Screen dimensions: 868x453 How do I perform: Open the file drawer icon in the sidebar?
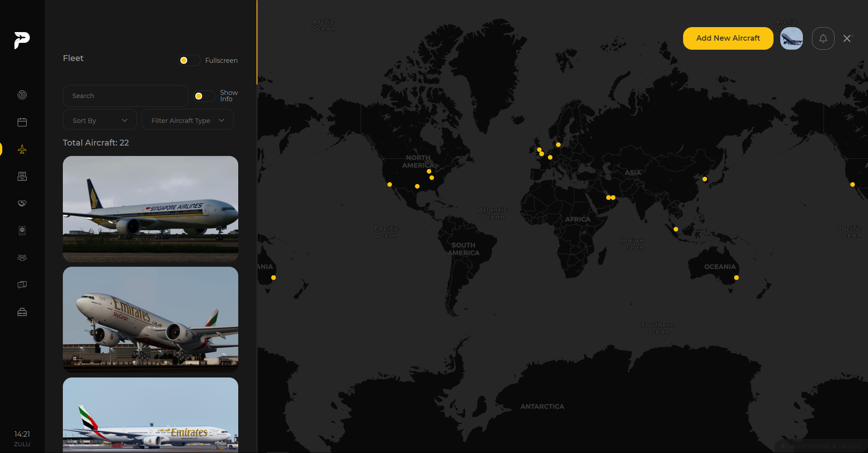(x=22, y=176)
